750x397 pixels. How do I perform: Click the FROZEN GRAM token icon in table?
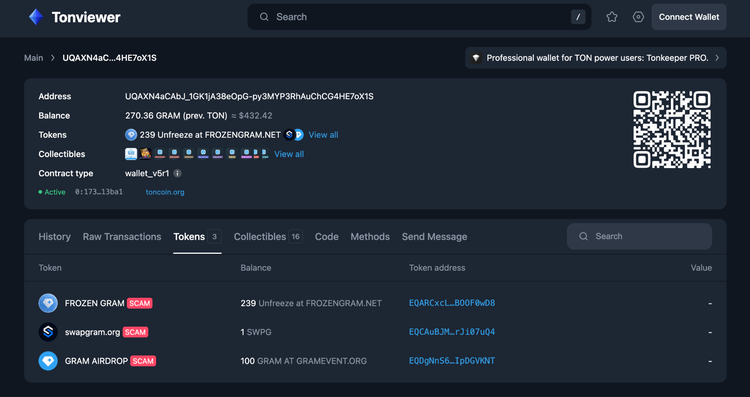click(48, 303)
